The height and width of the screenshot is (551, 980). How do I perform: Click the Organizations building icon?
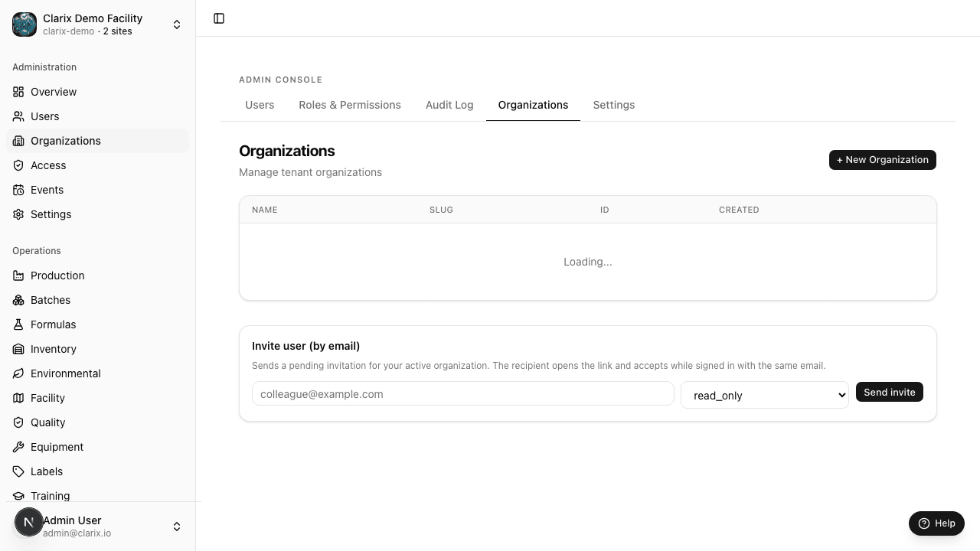[18, 141]
